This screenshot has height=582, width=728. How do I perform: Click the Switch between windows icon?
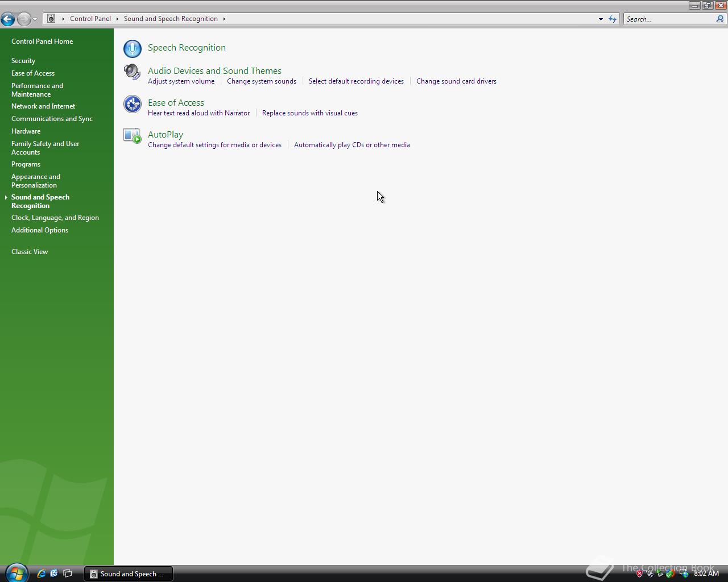click(x=67, y=573)
